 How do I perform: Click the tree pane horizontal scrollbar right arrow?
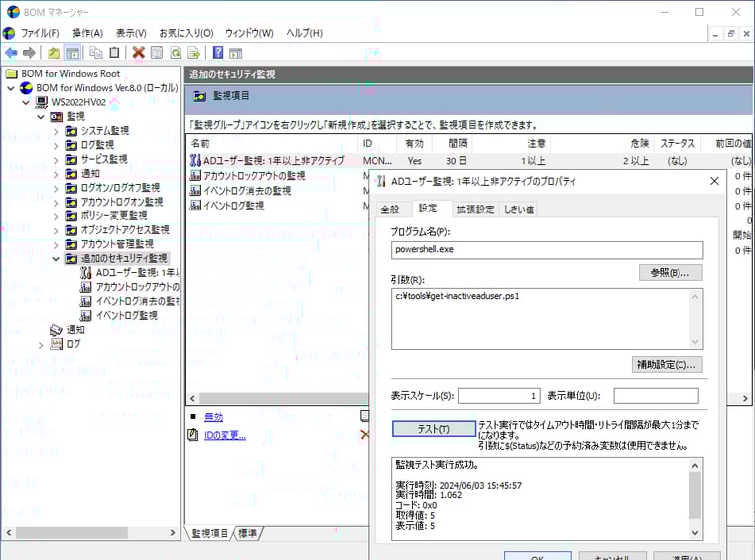[173, 533]
